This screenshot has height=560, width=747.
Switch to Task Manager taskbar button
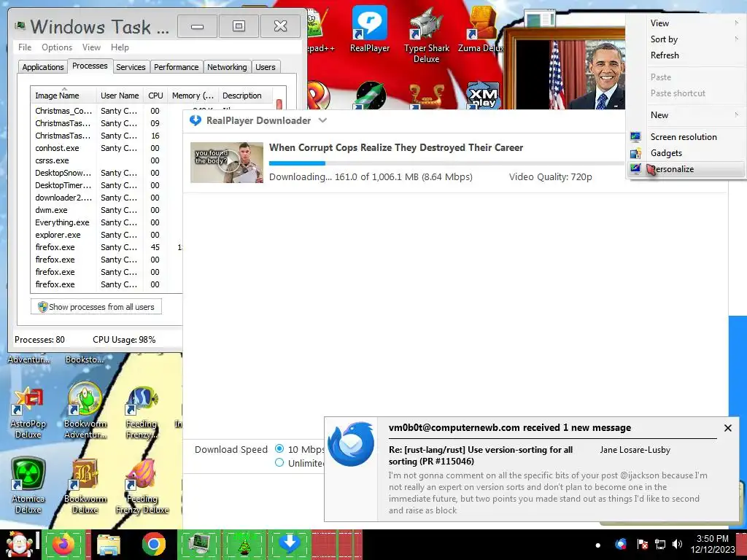click(199, 544)
